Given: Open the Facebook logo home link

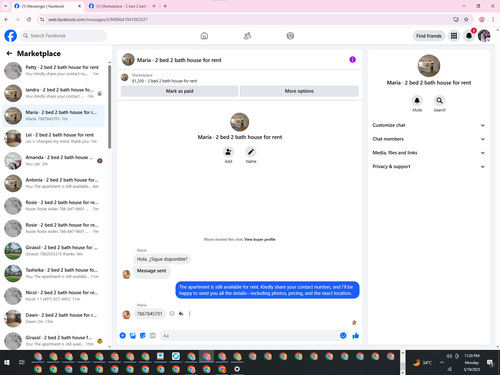Looking at the screenshot, I should (11, 36).
